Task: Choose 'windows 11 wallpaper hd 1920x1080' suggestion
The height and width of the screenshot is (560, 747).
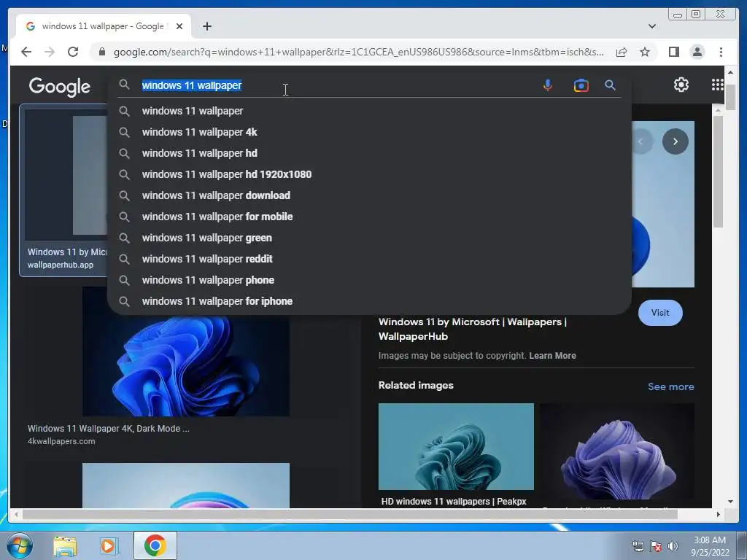Action: [x=369, y=174]
